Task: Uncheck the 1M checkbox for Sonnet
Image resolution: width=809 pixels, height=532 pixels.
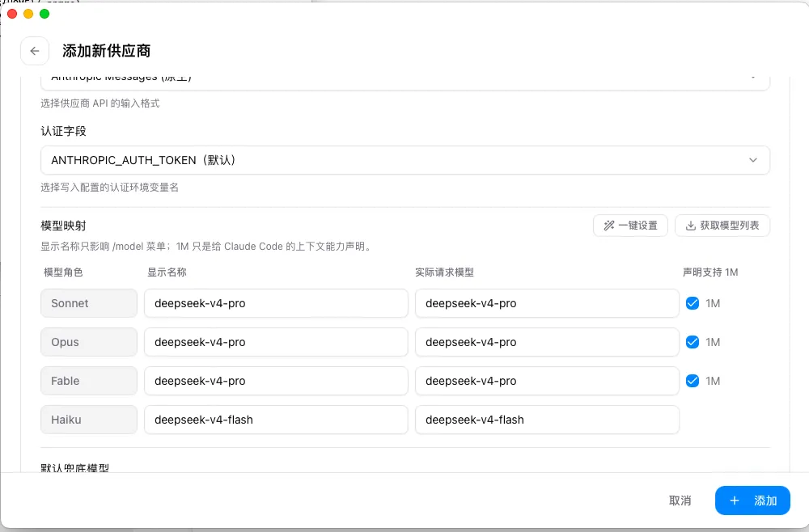Action: (x=693, y=303)
